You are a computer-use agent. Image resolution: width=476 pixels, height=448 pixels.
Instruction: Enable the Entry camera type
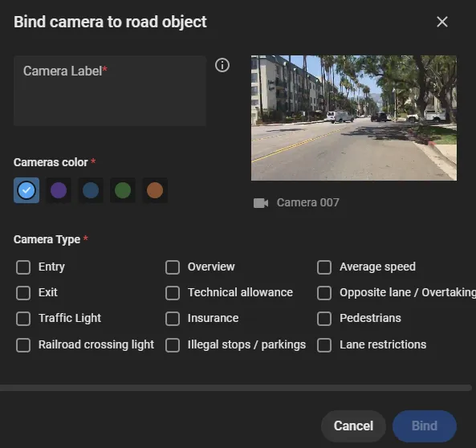pyautogui.click(x=23, y=267)
